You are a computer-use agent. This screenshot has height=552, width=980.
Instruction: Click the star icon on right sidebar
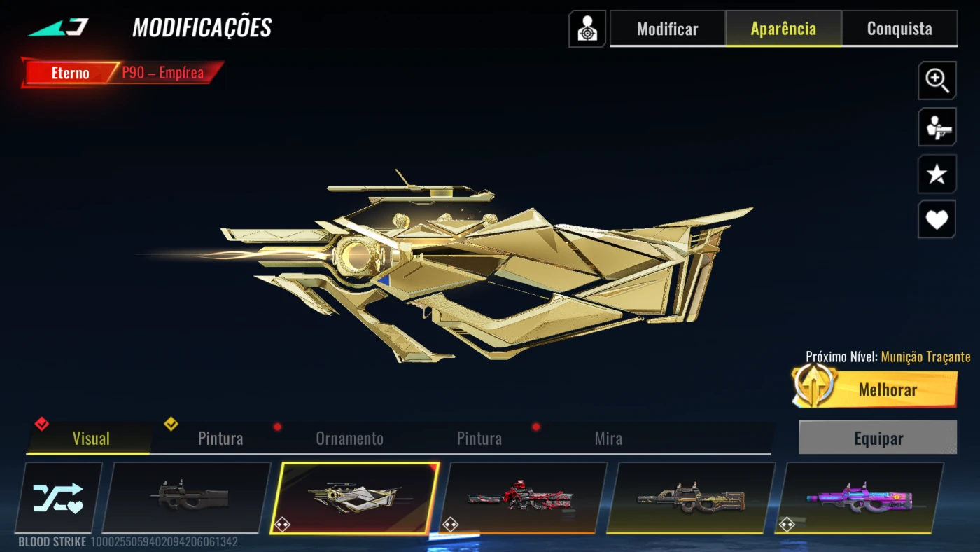point(937,174)
